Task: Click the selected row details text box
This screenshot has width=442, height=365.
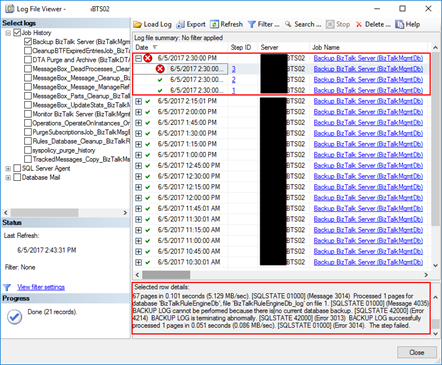Action: (281, 308)
